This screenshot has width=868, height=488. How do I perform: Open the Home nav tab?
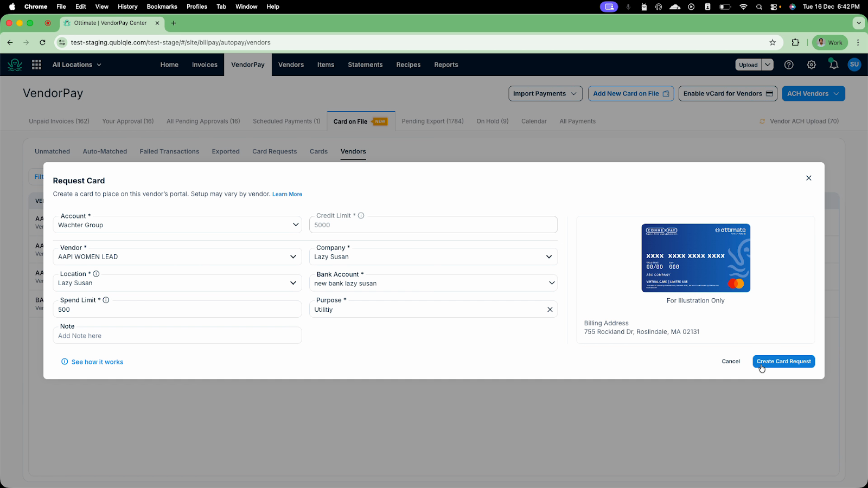[x=169, y=65]
